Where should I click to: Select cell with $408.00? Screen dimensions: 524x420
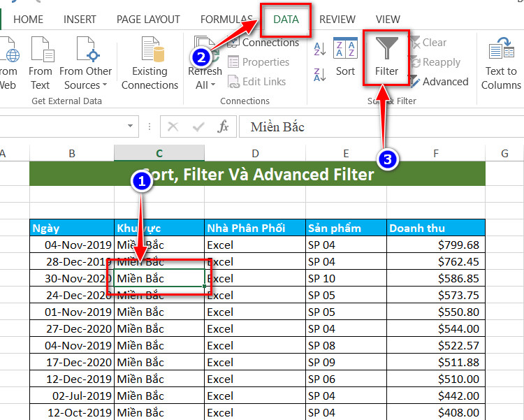[x=436, y=412]
